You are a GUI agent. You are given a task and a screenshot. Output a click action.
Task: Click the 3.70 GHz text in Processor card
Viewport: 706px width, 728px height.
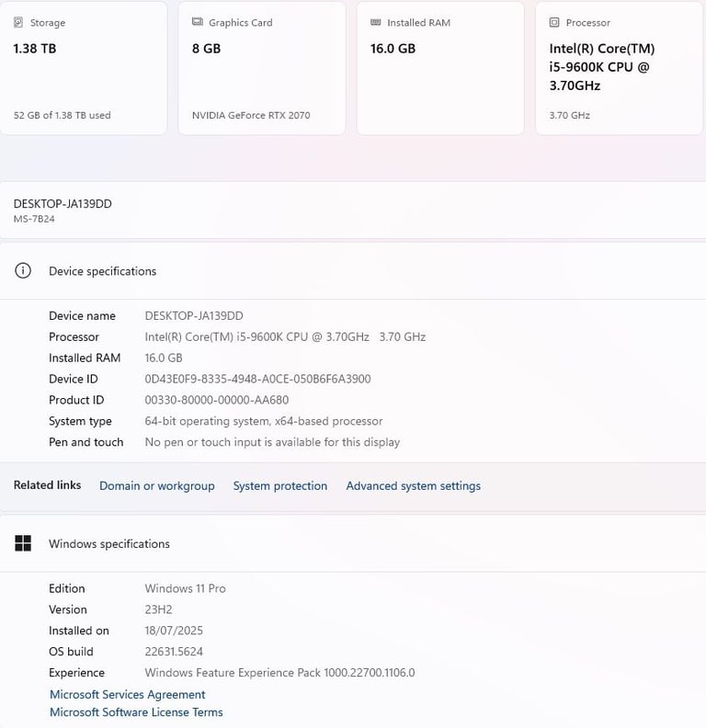coord(569,115)
